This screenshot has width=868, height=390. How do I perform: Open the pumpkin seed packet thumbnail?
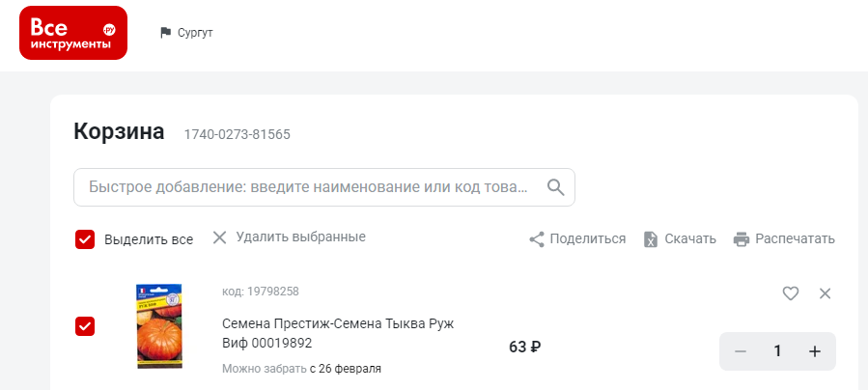tap(159, 326)
